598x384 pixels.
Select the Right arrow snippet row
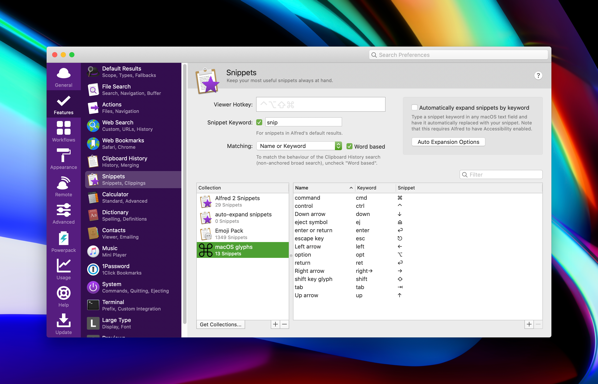[418, 271]
